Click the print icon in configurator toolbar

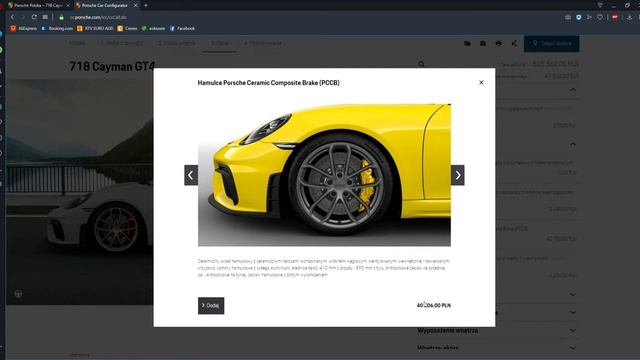point(498,43)
